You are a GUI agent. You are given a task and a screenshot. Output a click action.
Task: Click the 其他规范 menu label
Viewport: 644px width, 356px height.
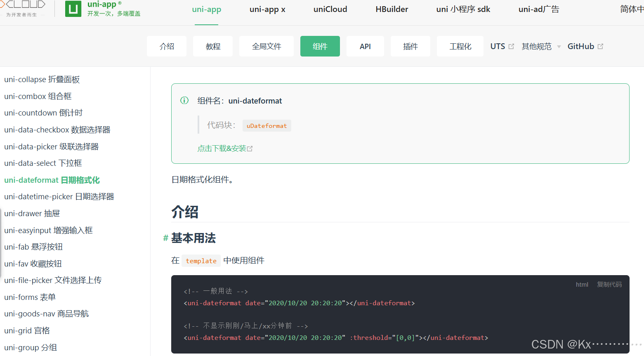click(x=536, y=46)
